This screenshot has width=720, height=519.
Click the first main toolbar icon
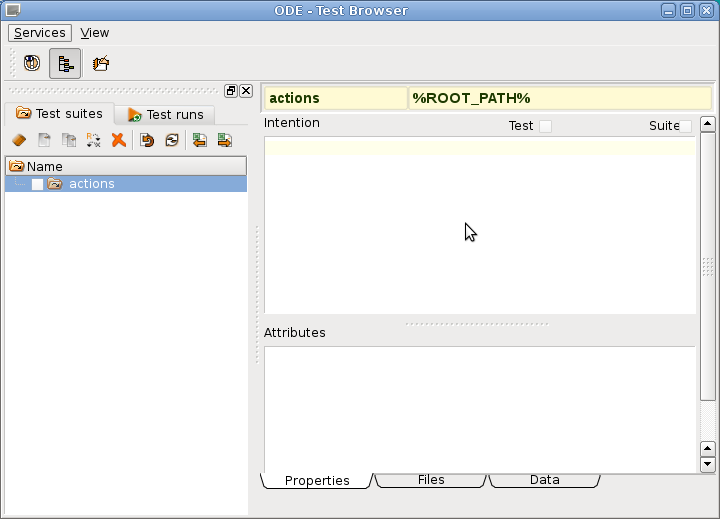[x=31, y=64]
